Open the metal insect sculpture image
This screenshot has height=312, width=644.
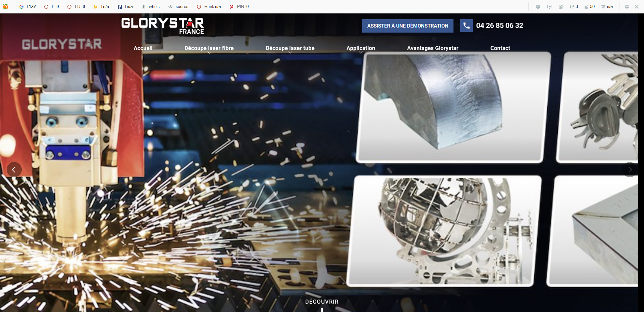pyautogui.click(x=598, y=107)
